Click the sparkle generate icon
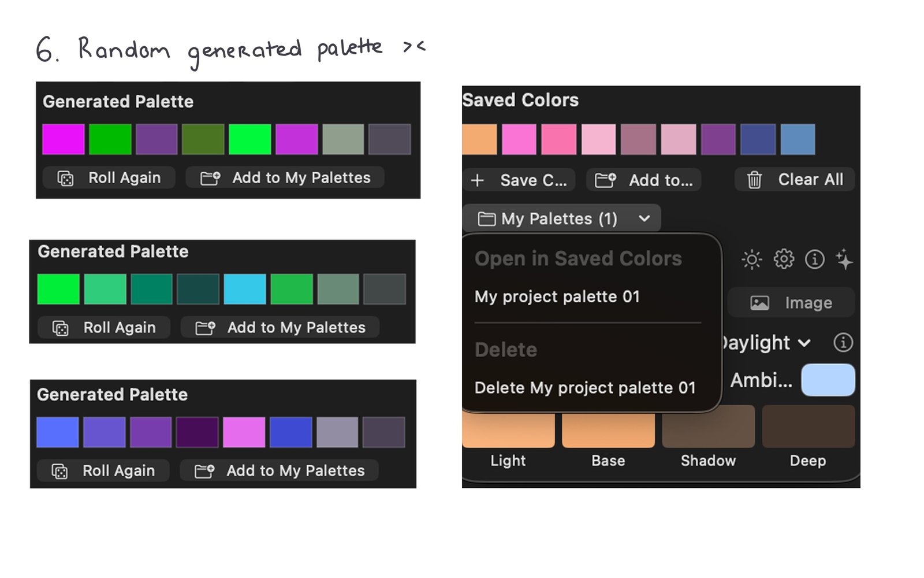924x578 pixels. [844, 259]
